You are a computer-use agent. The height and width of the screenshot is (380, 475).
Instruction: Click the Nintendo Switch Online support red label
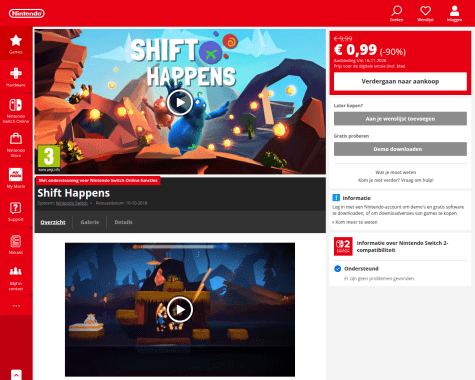click(x=98, y=180)
